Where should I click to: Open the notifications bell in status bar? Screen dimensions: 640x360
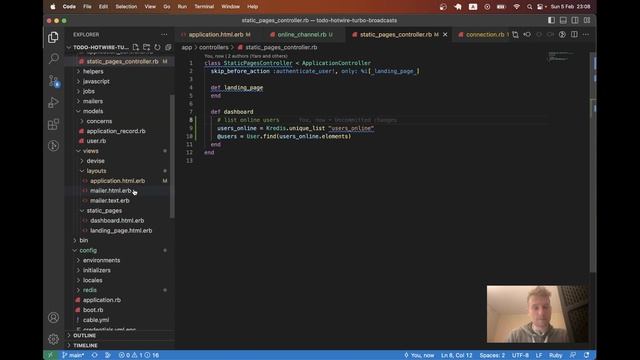[587, 355]
